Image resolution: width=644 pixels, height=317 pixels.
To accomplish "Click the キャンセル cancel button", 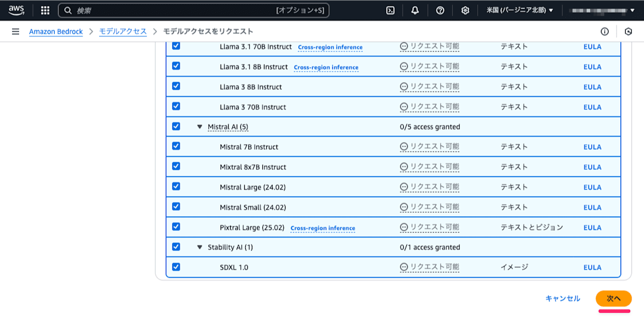I will tap(562, 298).
